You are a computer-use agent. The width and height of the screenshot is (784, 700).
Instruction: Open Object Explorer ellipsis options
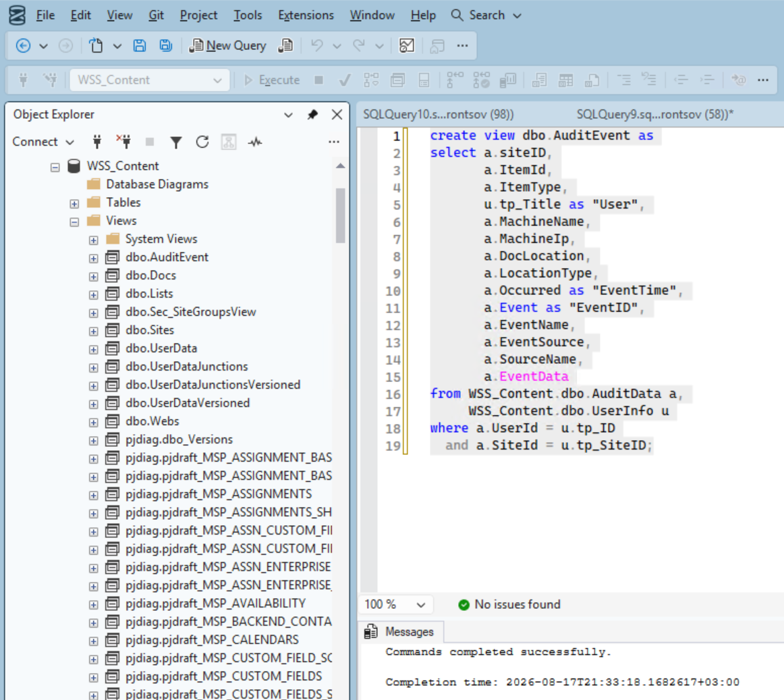(x=334, y=142)
